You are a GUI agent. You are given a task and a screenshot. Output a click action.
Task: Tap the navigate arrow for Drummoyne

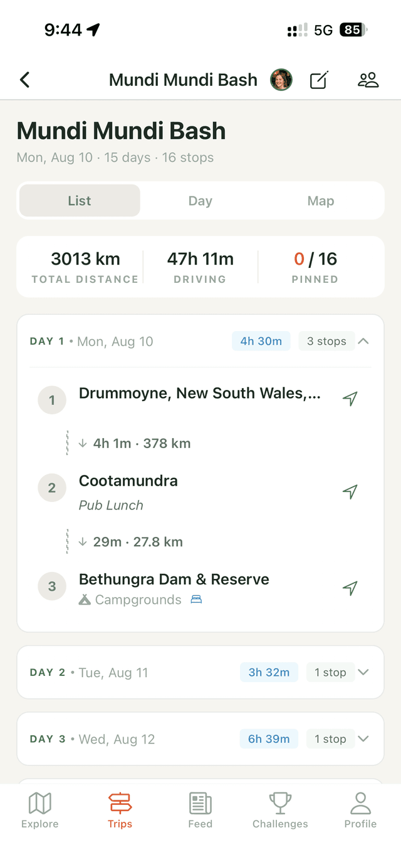[x=350, y=399]
